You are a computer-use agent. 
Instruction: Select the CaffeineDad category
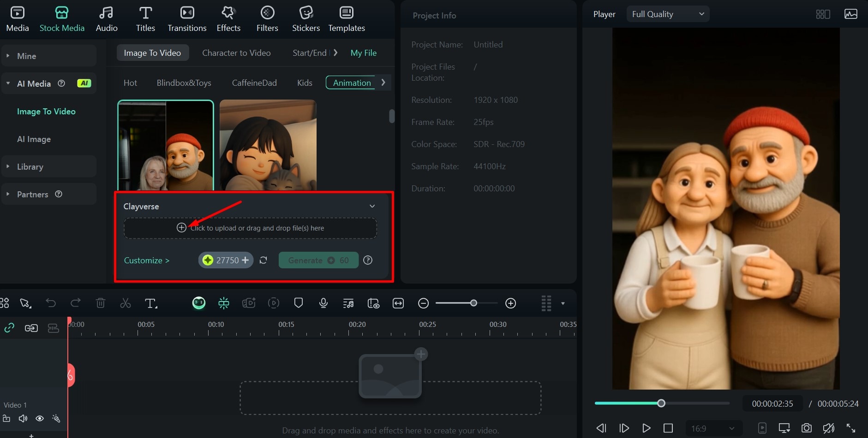click(254, 83)
